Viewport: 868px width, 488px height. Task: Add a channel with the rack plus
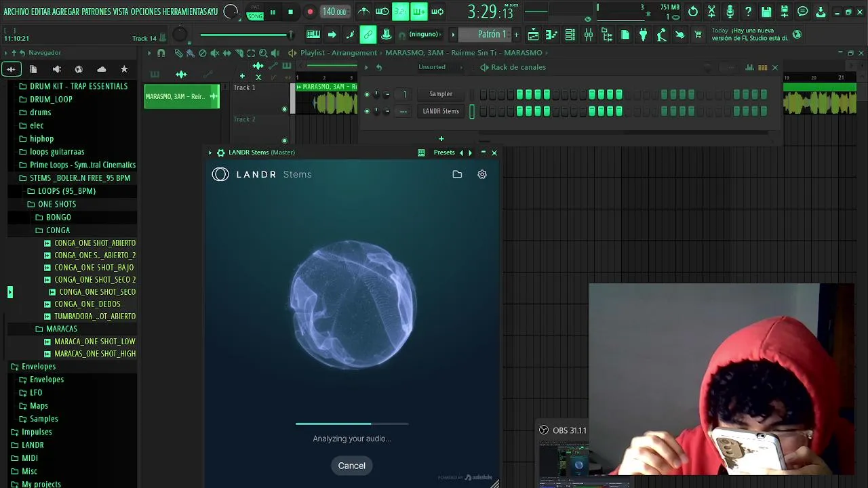point(441,139)
